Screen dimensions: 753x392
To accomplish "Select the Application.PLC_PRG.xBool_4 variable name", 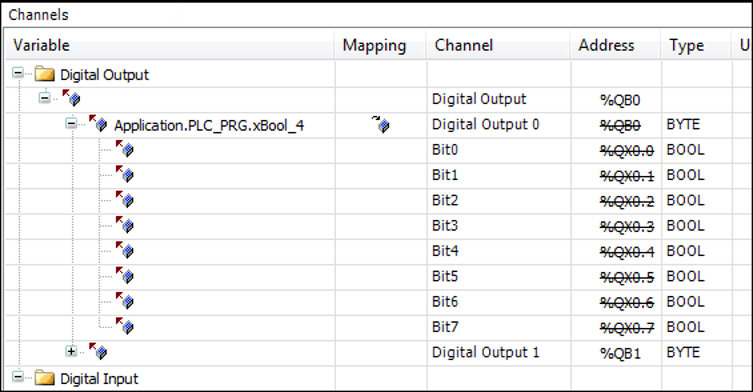I will pyautogui.click(x=209, y=125).
